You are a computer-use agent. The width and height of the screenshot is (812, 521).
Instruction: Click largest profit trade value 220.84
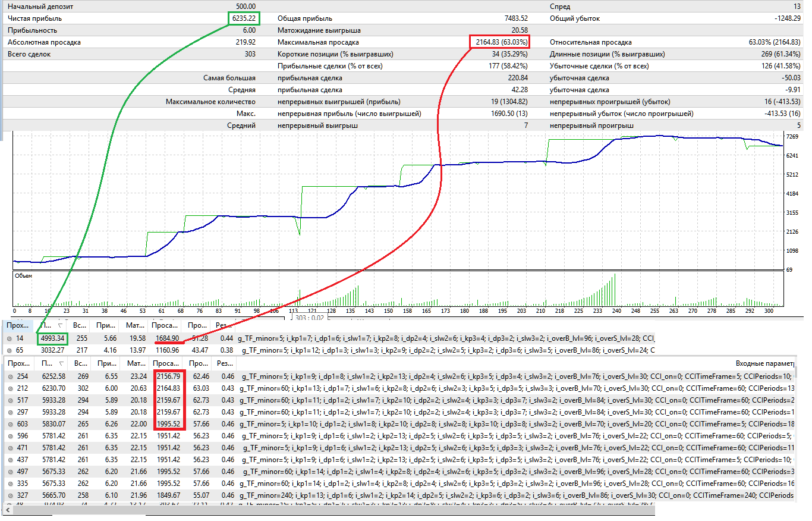pos(517,78)
